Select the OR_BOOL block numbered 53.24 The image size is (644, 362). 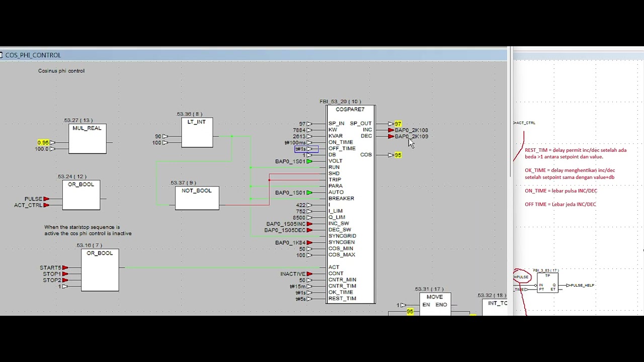[81, 195]
